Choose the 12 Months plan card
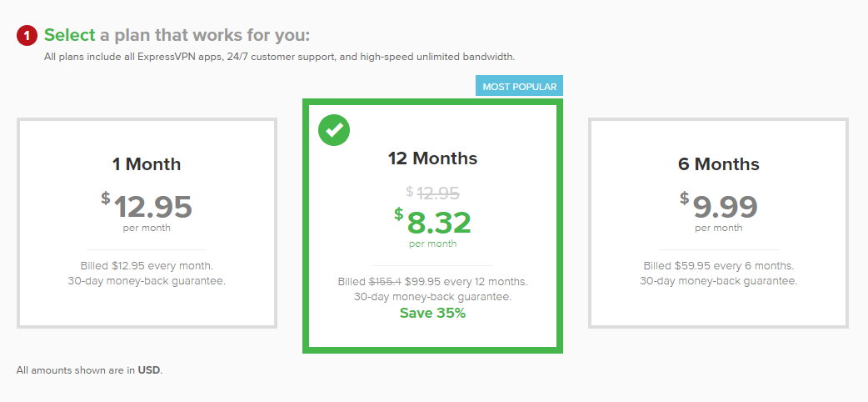This screenshot has width=868, height=402. tap(432, 226)
